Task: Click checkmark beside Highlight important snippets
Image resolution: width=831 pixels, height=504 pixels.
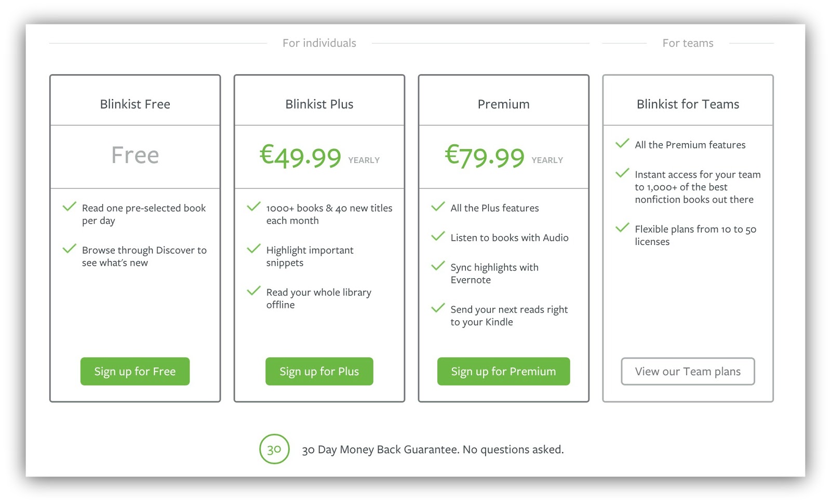Action: tap(254, 249)
